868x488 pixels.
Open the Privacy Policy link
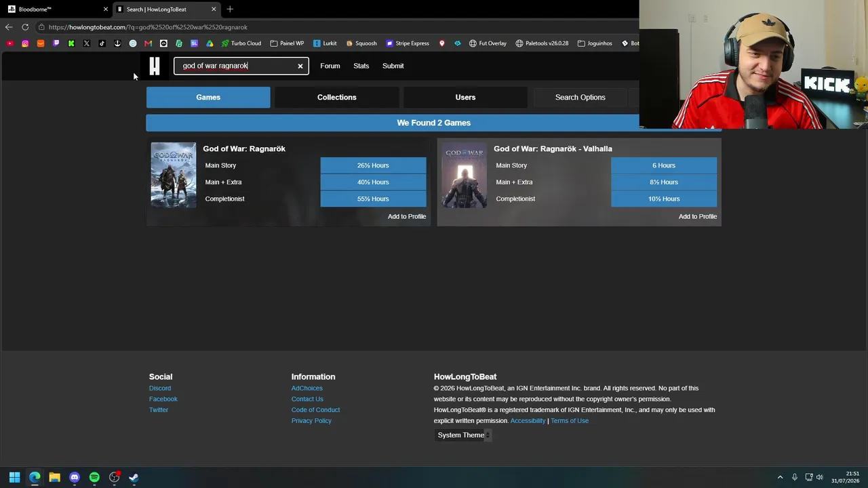point(312,421)
